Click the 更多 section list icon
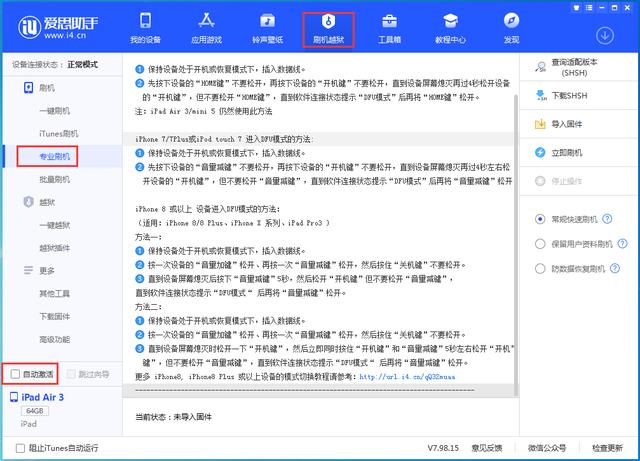Viewport: 640px width, 461px height. click(x=28, y=270)
